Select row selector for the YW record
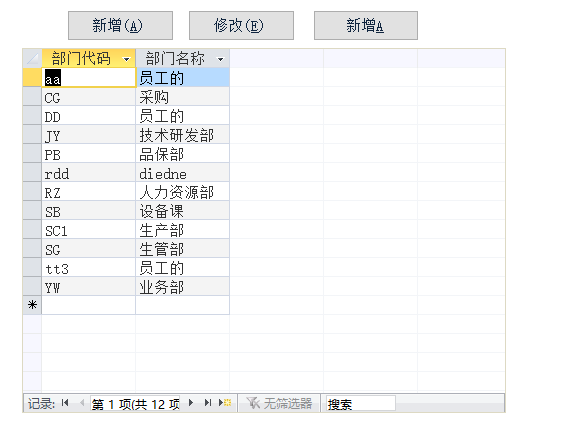This screenshot has height=445, width=584. [x=32, y=286]
